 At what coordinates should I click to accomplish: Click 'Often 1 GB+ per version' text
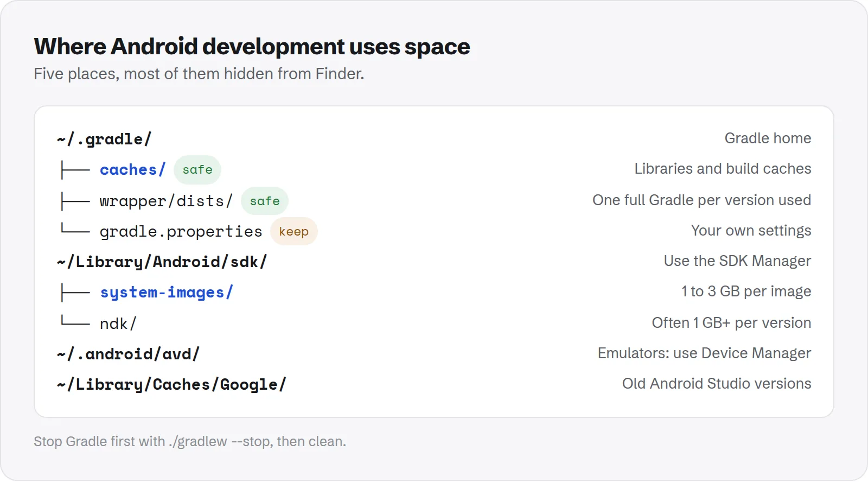tap(731, 323)
